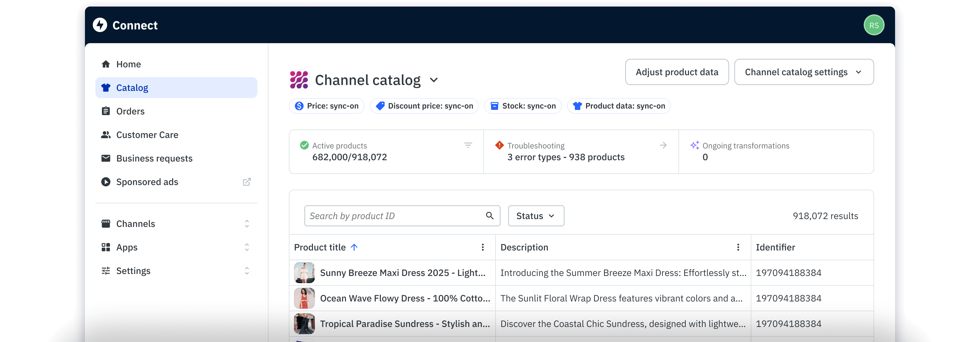
Task: Click the filter icon in Active products card
Action: [x=468, y=145]
